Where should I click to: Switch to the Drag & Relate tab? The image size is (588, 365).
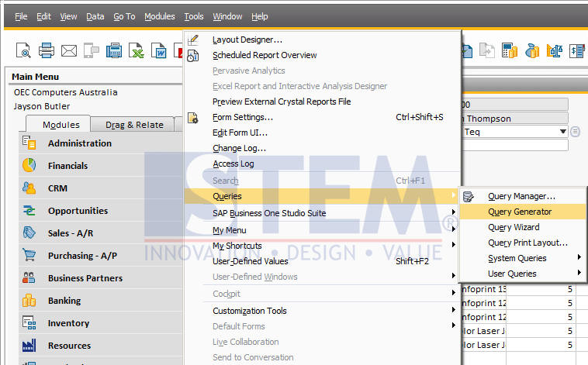(134, 125)
